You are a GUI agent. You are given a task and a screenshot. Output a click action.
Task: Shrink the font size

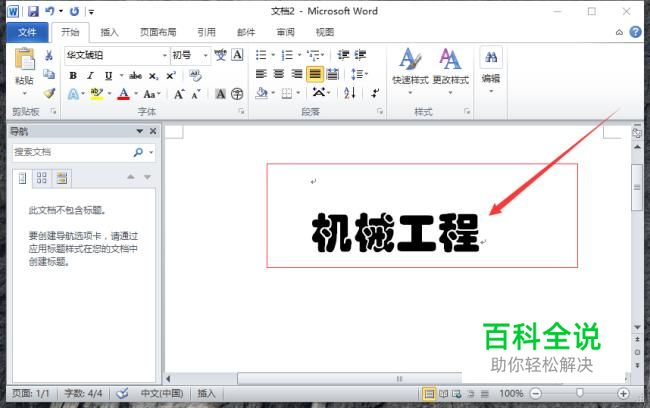[x=196, y=94]
